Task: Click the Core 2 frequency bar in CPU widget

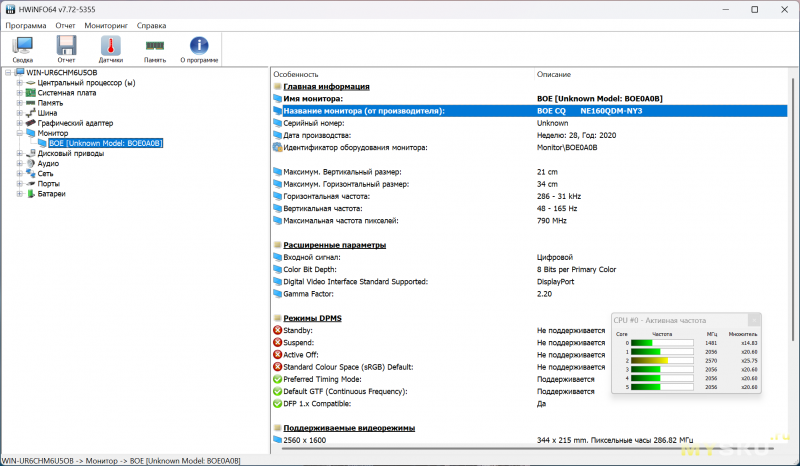Action: coord(662,361)
